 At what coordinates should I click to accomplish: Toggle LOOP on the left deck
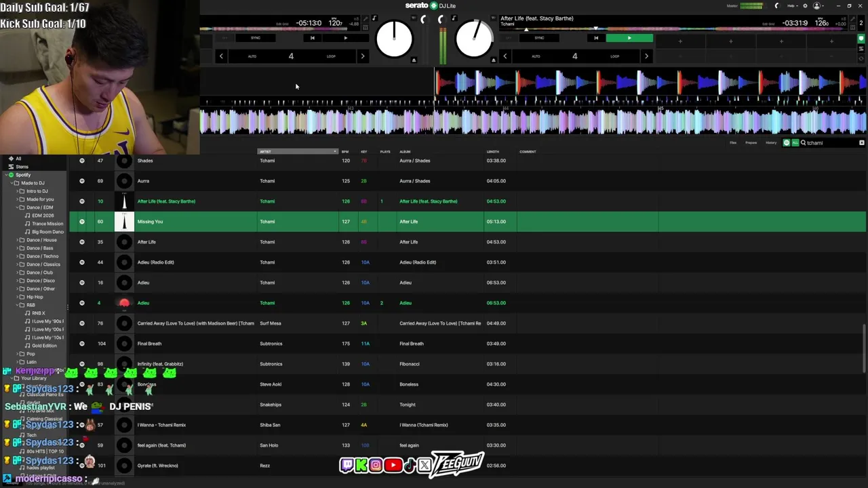[x=331, y=56]
